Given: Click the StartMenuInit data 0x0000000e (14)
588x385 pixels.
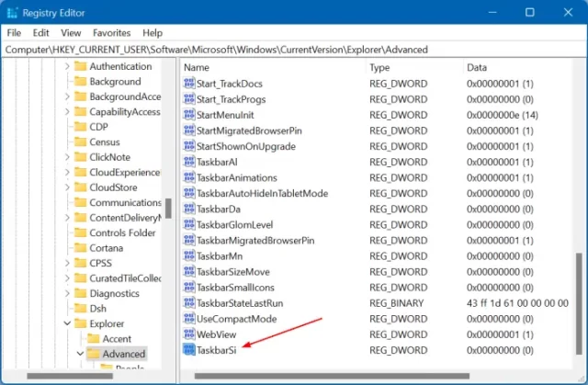Looking at the screenshot, I should [503, 115].
